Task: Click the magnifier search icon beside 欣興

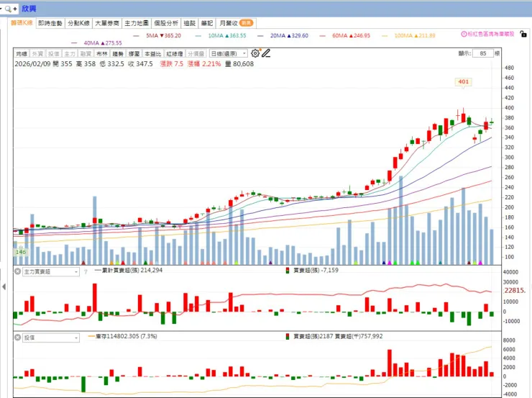Action: pos(8,9)
